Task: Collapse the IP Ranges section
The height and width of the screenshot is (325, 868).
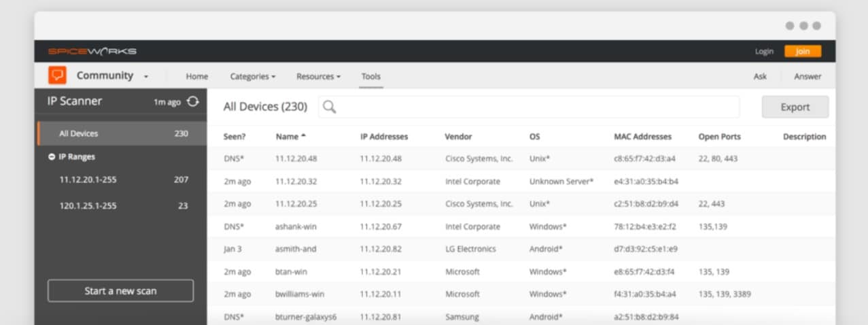Action: click(x=52, y=157)
